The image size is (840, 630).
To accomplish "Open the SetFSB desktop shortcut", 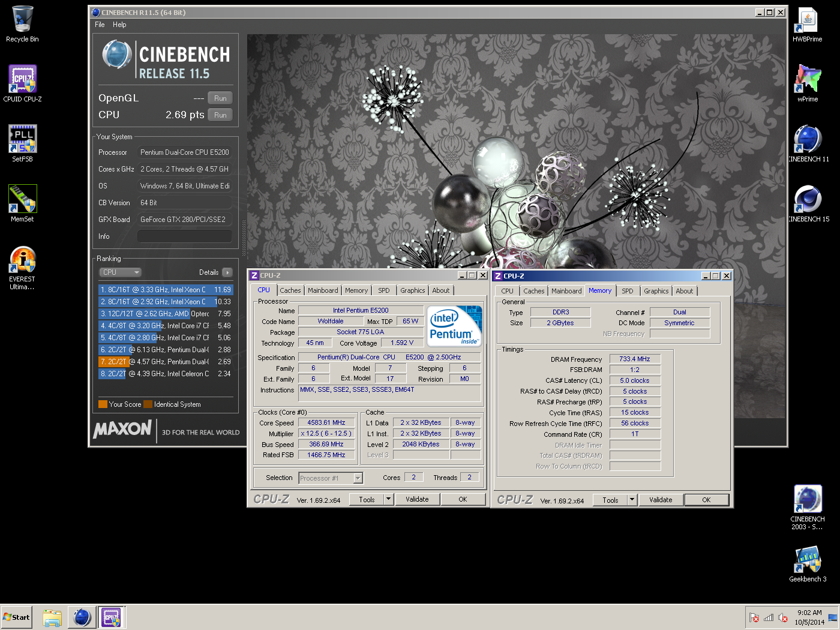I will pyautogui.click(x=22, y=144).
